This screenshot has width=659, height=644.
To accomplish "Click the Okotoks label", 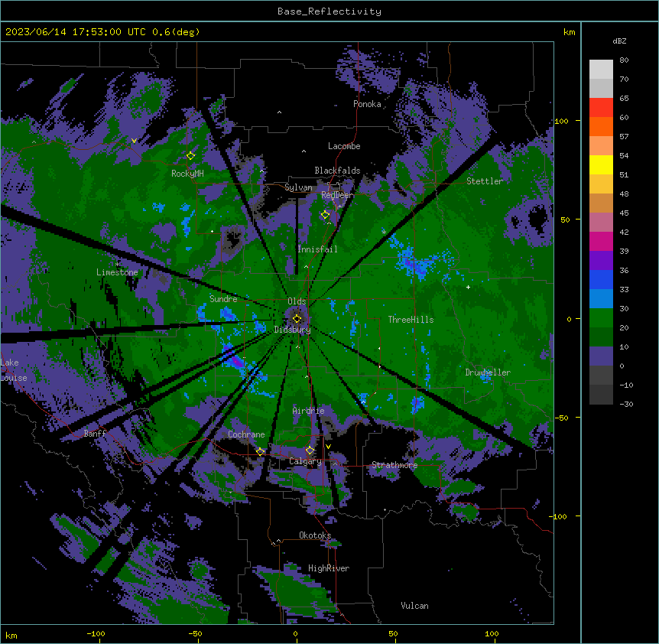I will pos(315,535).
